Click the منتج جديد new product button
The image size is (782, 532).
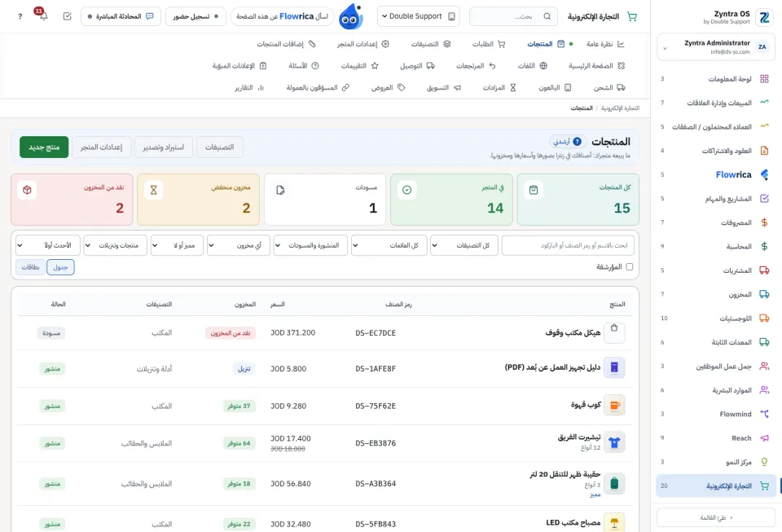pos(44,147)
